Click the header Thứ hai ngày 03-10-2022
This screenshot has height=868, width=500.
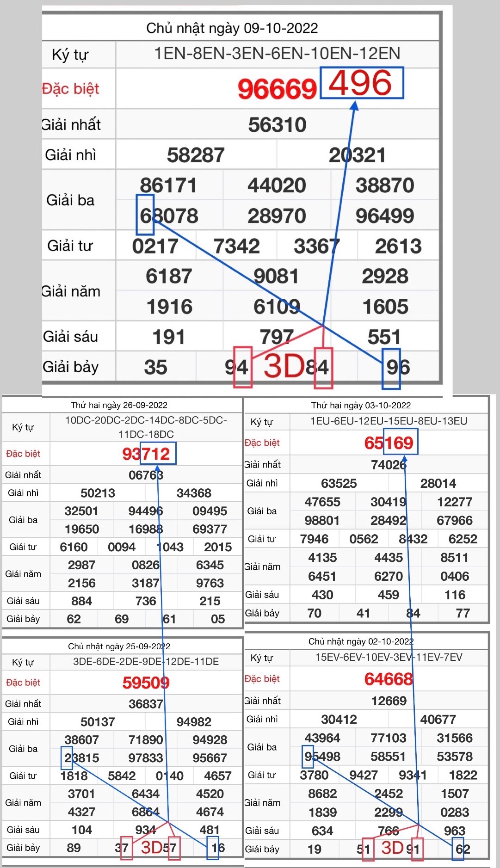point(361,406)
